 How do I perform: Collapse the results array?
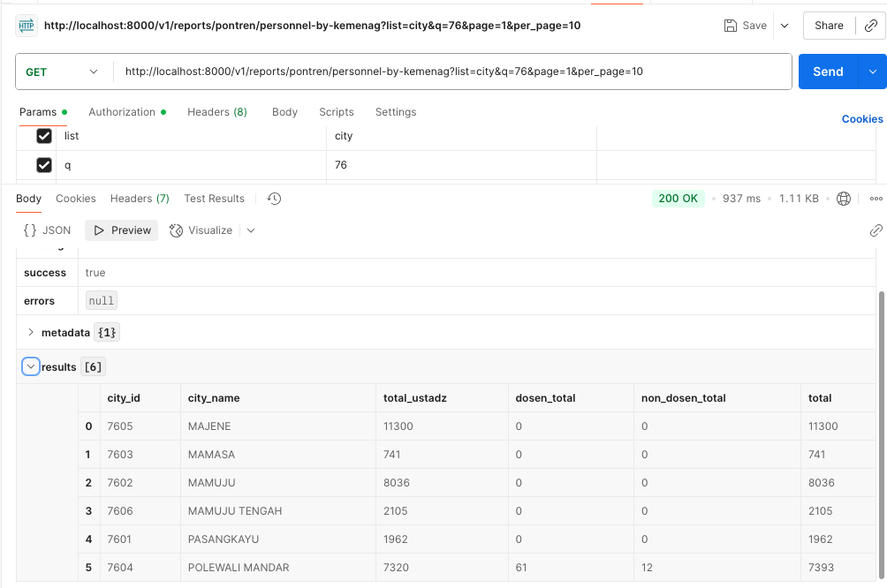point(31,366)
